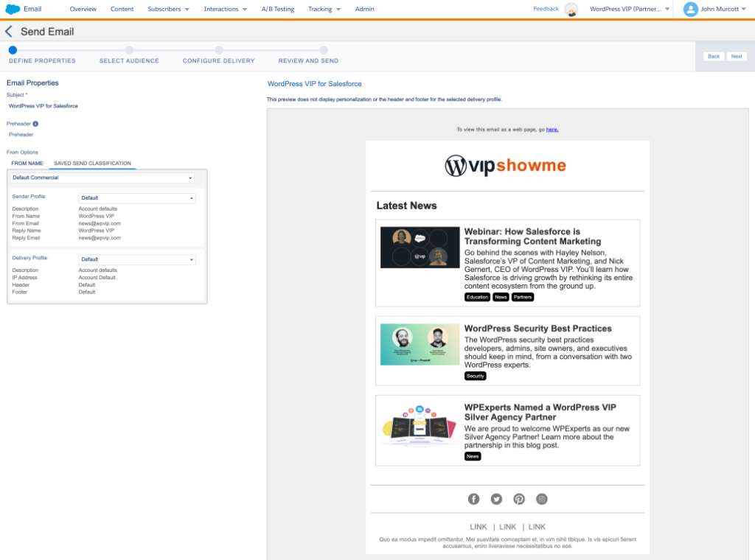Click the Feedback link
The image size is (755, 560).
click(x=546, y=9)
